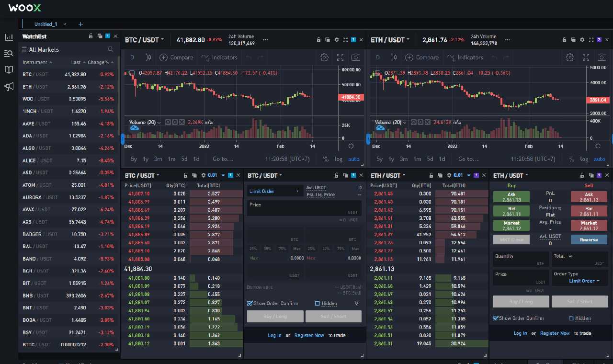613x364 pixels.
Task: Tick Hidden checkbox in ETH trade panel
Action: pyautogui.click(x=571, y=318)
